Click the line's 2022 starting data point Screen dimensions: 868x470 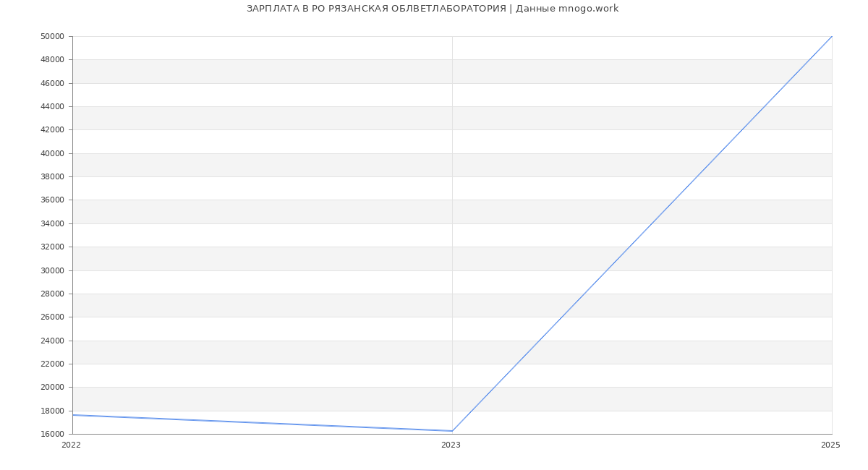pos(72,415)
